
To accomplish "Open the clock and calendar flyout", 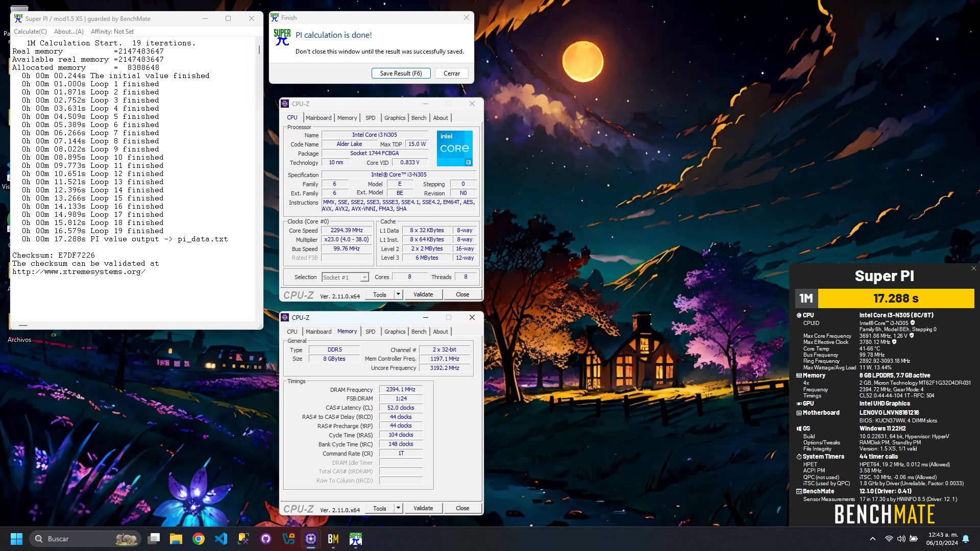I will pyautogui.click(x=942, y=539).
